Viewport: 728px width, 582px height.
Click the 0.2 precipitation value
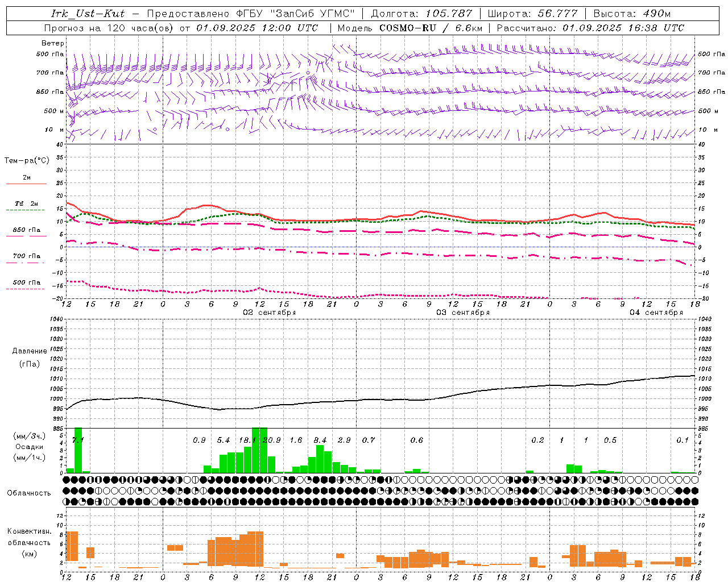click(537, 440)
